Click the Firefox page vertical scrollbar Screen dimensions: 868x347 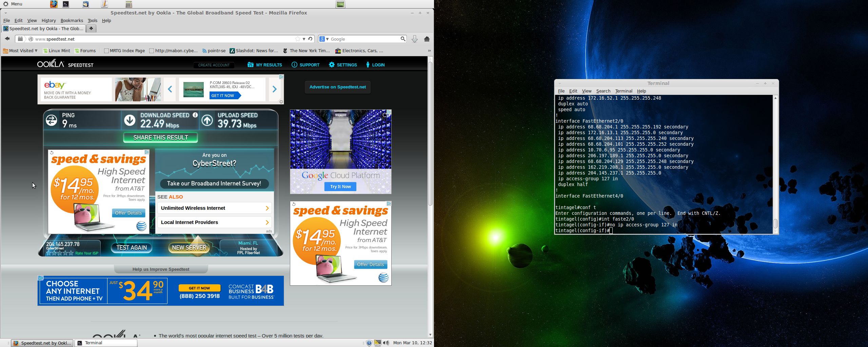coord(430,136)
